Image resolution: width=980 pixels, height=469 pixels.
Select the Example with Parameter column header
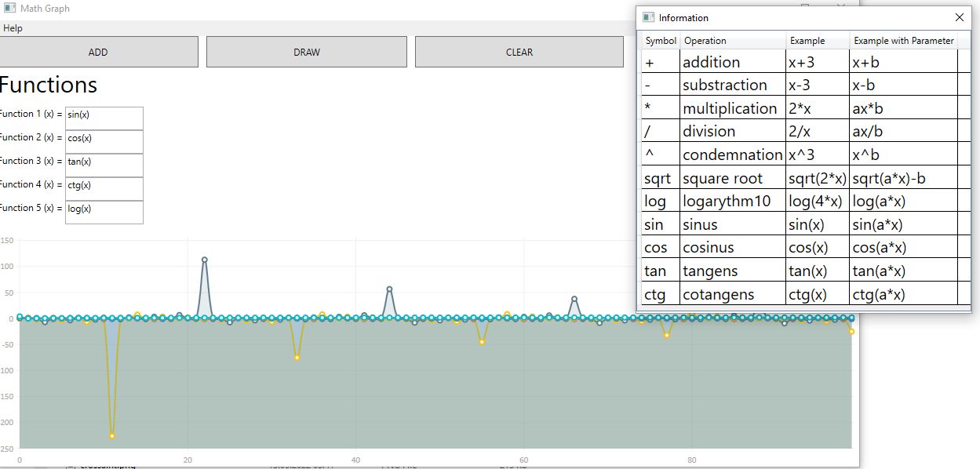[x=903, y=41]
